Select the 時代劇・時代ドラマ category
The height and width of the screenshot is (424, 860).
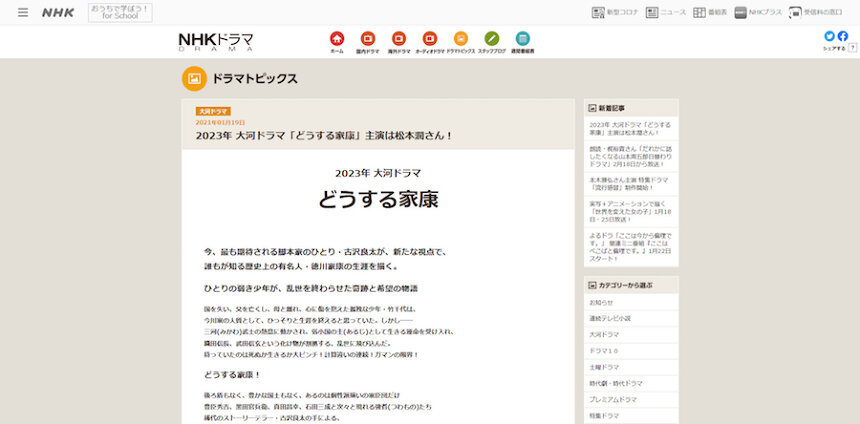(x=631, y=383)
